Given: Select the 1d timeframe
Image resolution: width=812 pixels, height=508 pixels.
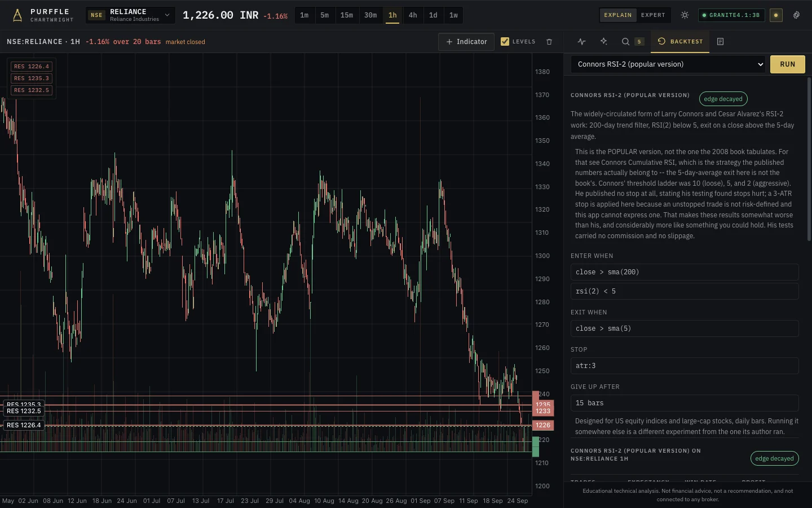Looking at the screenshot, I should [x=433, y=15].
